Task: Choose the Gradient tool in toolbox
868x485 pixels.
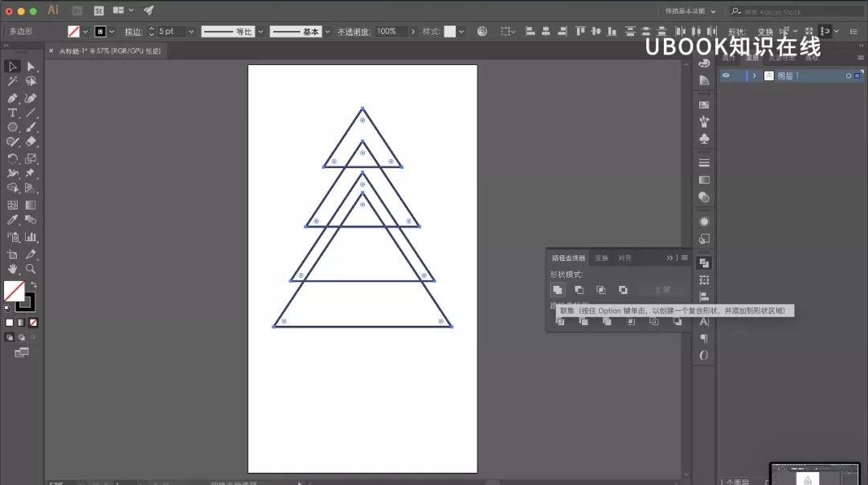Action: [x=31, y=206]
